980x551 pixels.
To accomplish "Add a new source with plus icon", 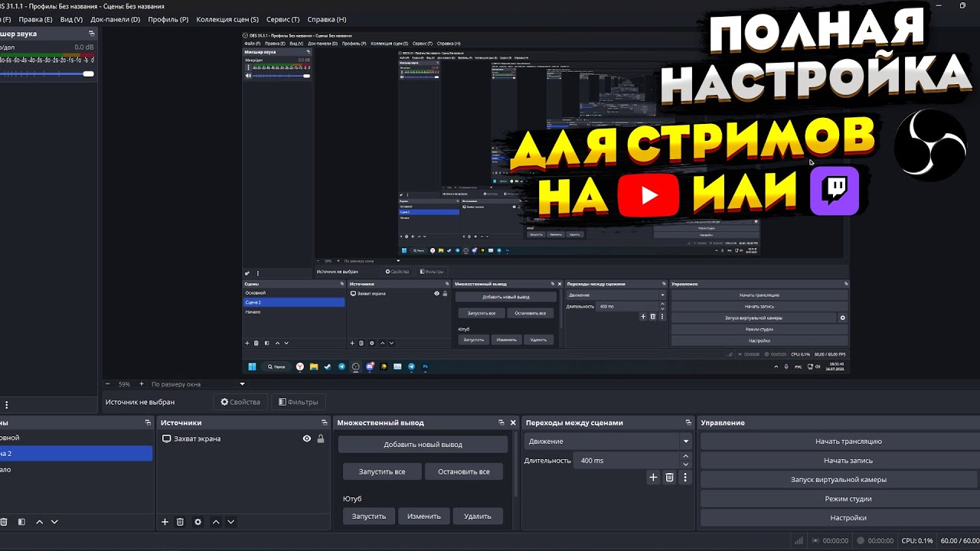I will [x=165, y=522].
